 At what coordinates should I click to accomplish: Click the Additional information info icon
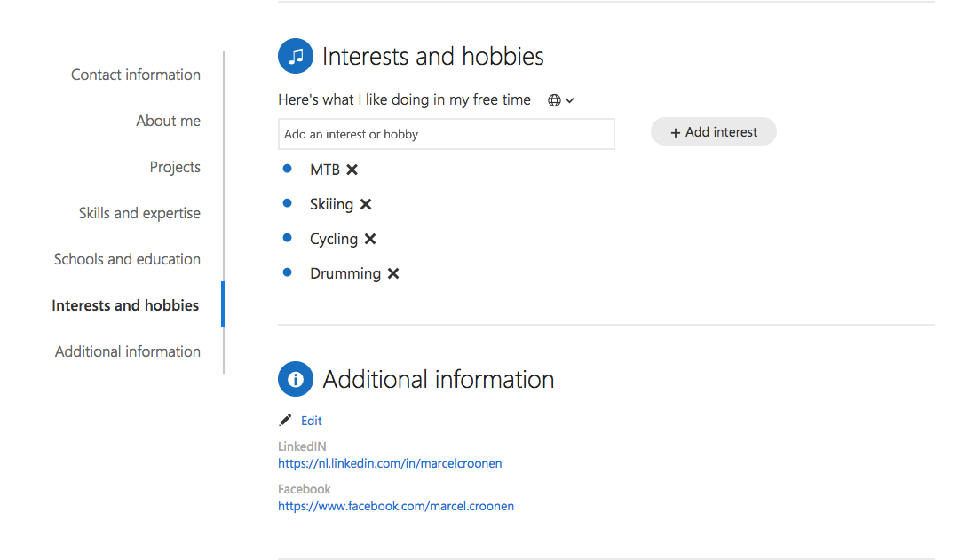pyautogui.click(x=296, y=379)
